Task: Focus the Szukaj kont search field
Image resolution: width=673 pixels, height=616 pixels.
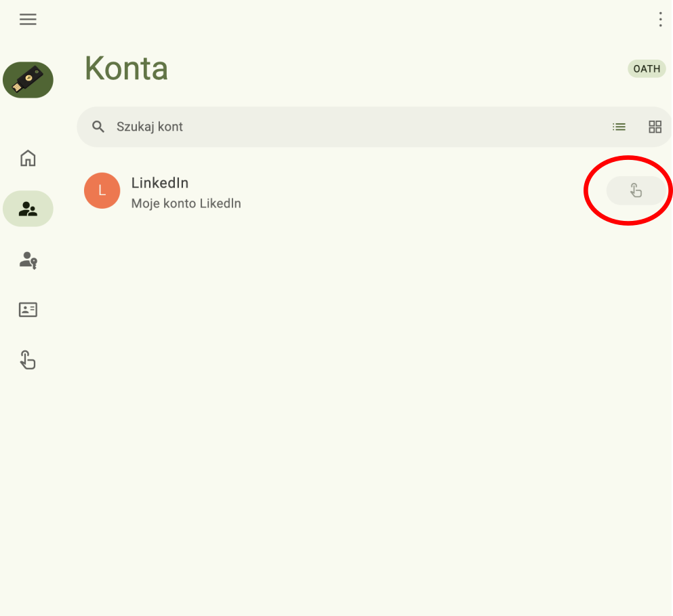Action: pos(339,127)
